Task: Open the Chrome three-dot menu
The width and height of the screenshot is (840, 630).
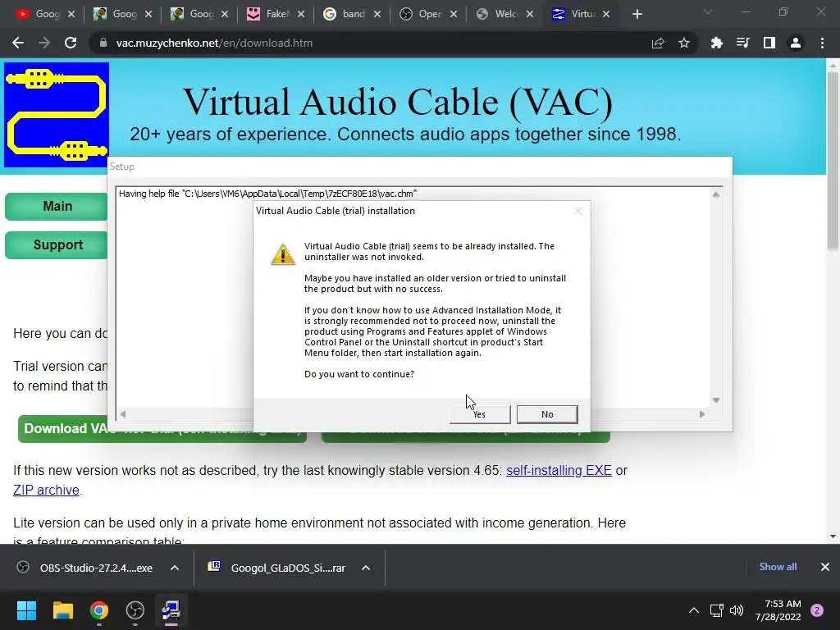Action: pyautogui.click(x=822, y=43)
